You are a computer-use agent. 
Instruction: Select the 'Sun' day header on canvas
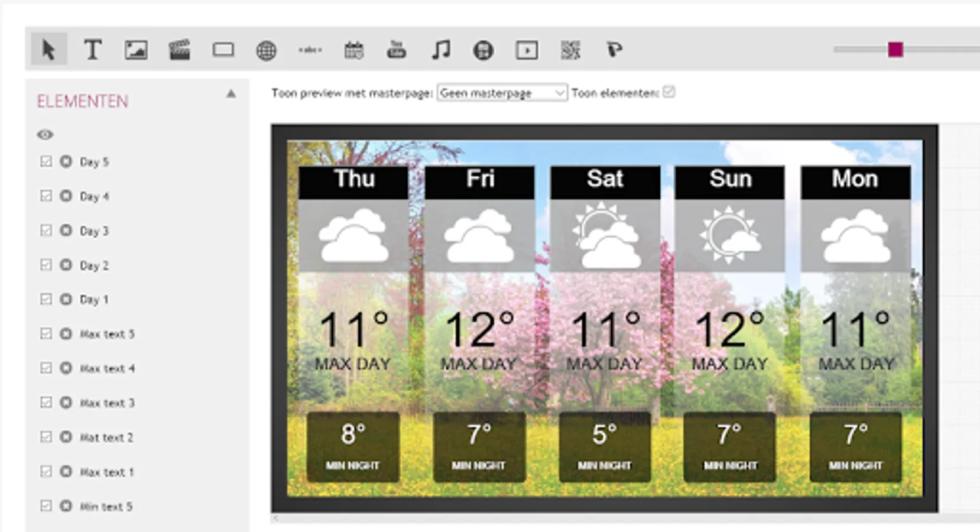tap(730, 182)
